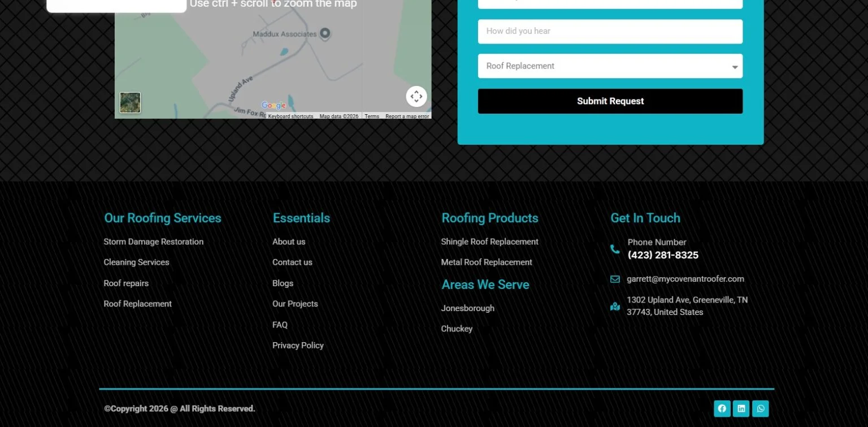
Task: Open the Our Projects link
Action: coord(295,304)
